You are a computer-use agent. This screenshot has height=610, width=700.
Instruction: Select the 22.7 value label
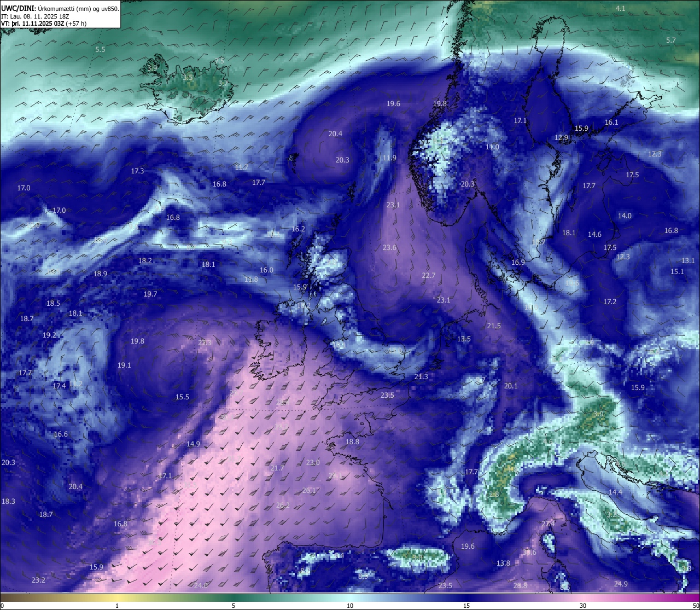pos(429,276)
